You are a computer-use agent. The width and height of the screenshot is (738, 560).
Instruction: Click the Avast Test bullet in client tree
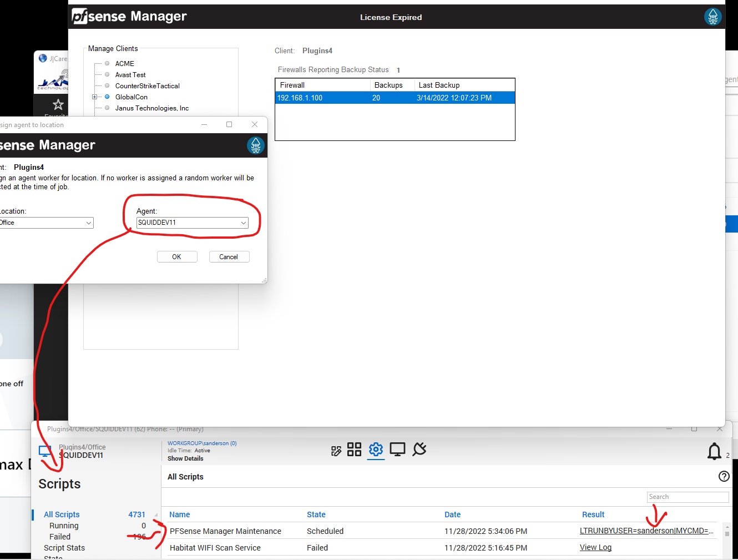click(x=107, y=74)
